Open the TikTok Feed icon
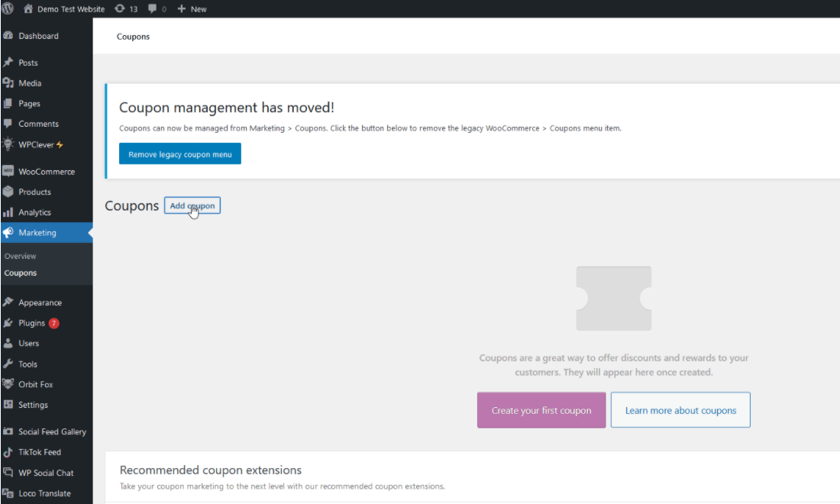 point(8,452)
